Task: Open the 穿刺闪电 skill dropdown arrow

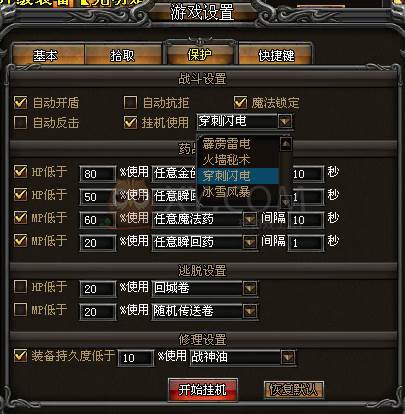Action: [x=285, y=121]
